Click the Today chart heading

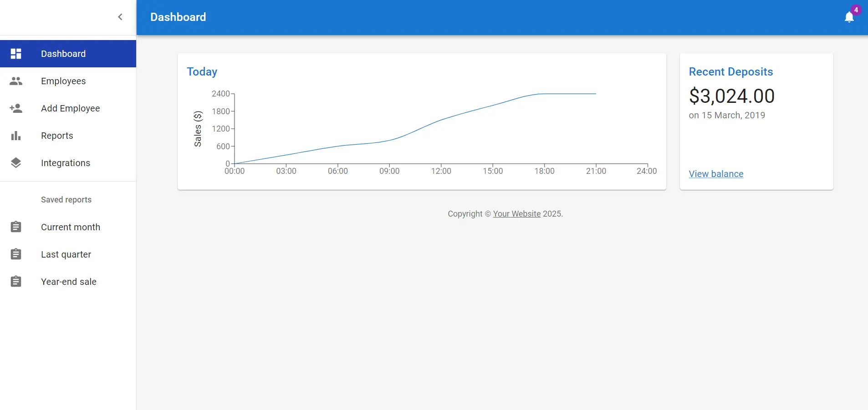pyautogui.click(x=202, y=72)
